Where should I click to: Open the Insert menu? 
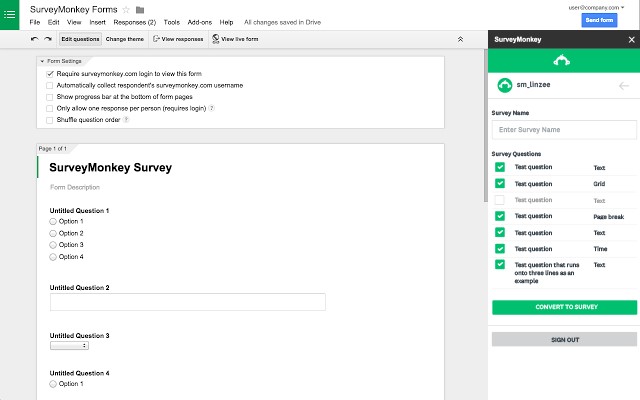point(98,22)
